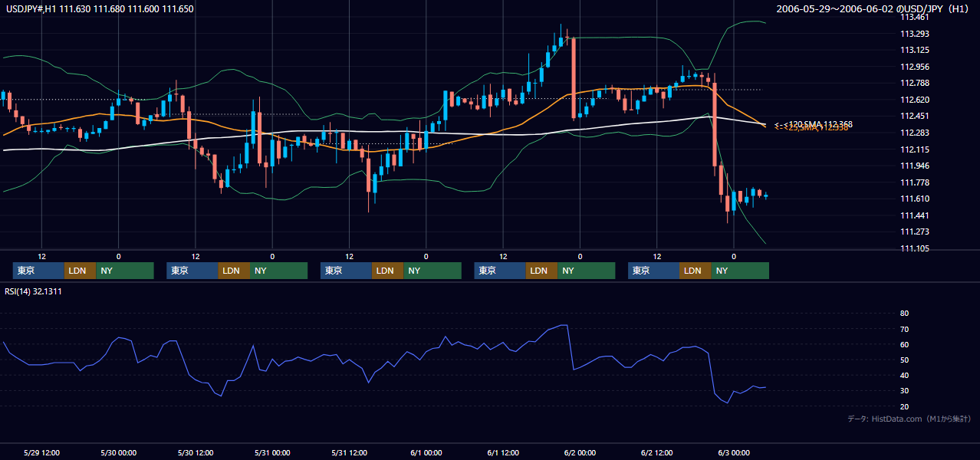This screenshot has height=460, width=980.
Task: Click the 113.461 price axis label
Action: [x=915, y=17]
